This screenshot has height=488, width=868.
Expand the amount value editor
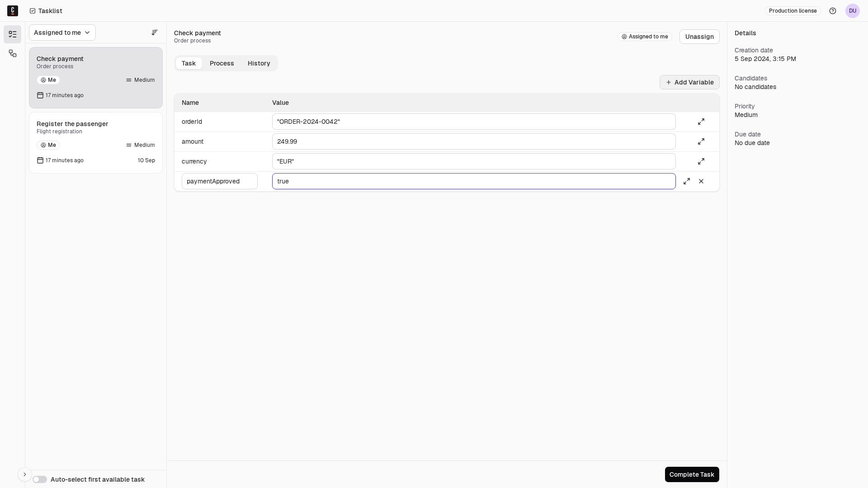tap(701, 141)
